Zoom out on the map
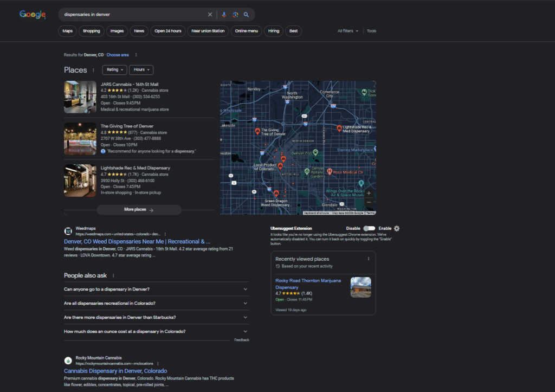 click(369, 202)
